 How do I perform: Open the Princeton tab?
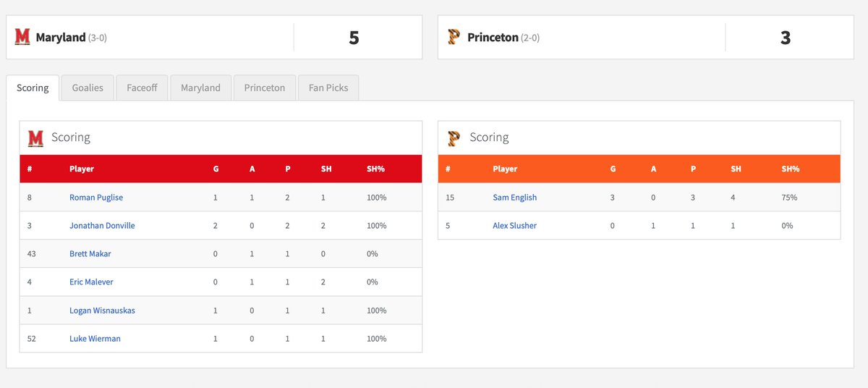pyautogui.click(x=265, y=88)
